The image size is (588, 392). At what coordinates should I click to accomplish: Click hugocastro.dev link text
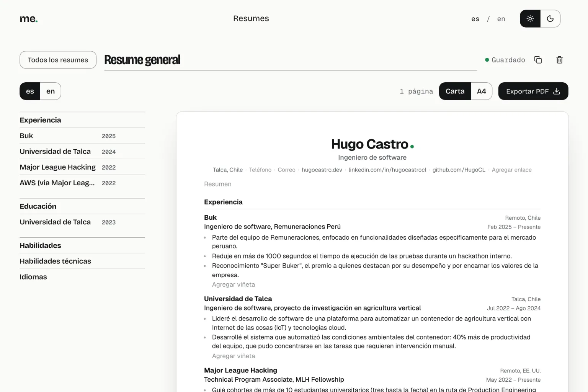coord(322,170)
